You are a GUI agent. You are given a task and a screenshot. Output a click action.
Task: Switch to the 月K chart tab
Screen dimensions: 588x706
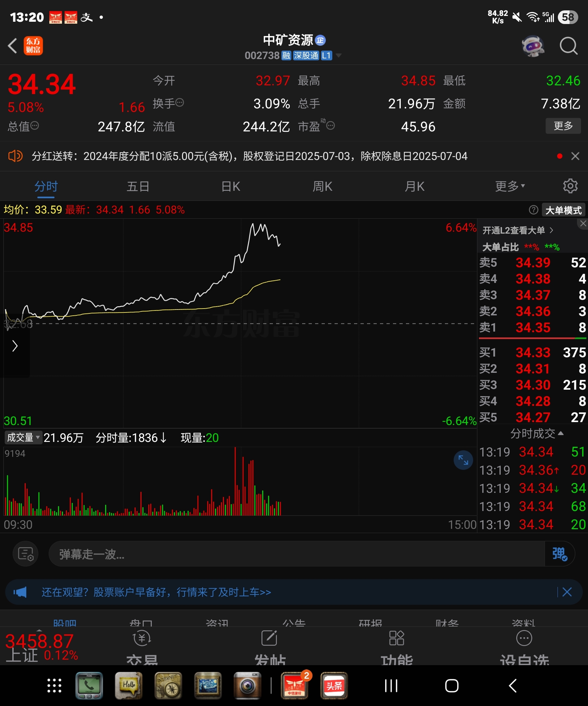coord(415,186)
